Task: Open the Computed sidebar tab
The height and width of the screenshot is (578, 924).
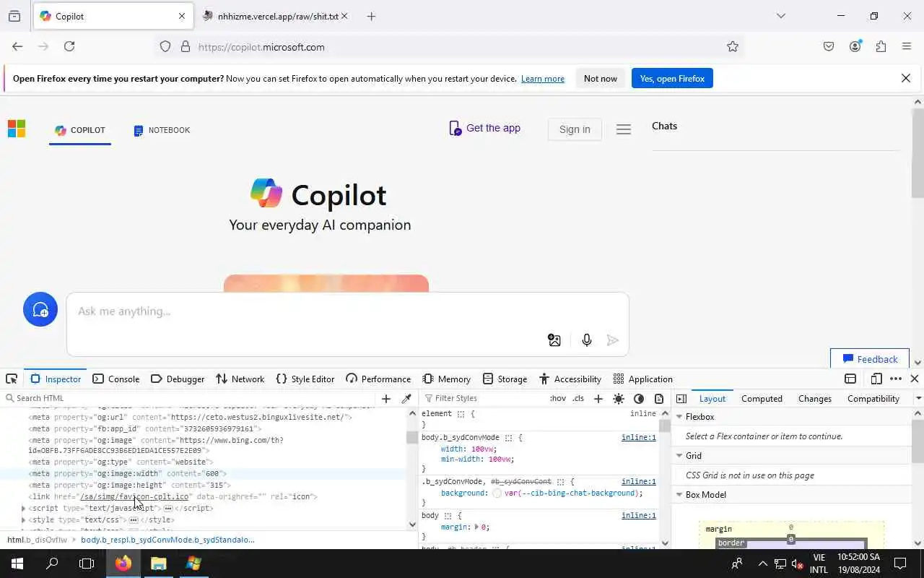Action: (762, 398)
